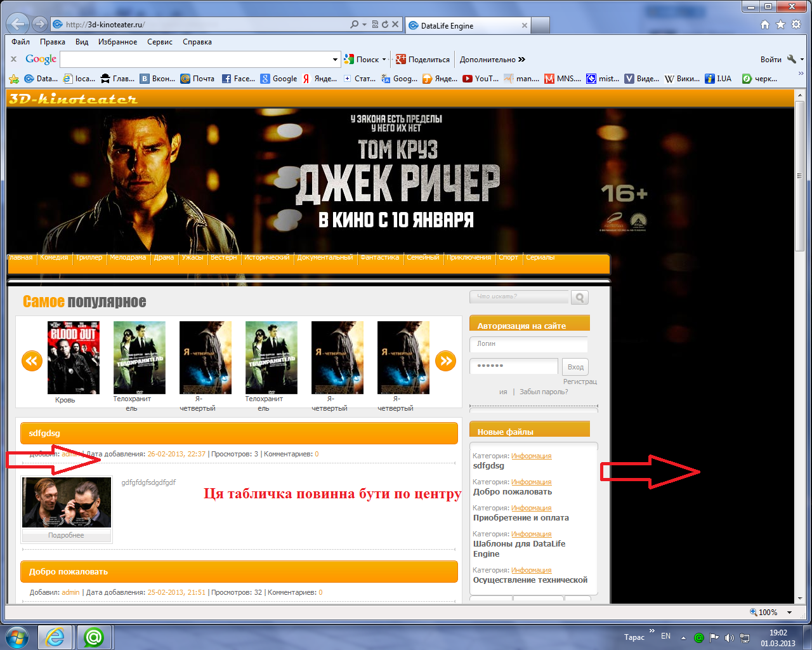Screen dimensions: 812x650
Task: Open the YouT... favorite bookmark
Action: 480,79
